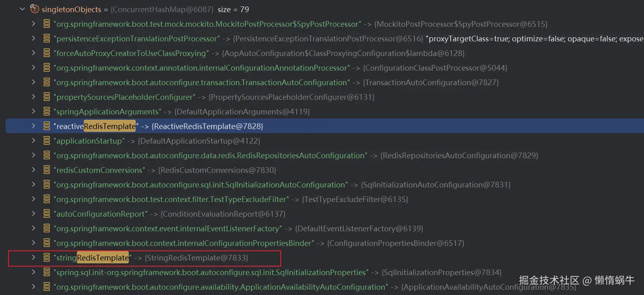
Task: Expand RedisRepositoriesAutoConfiguration entry
Action: coord(34,155)
